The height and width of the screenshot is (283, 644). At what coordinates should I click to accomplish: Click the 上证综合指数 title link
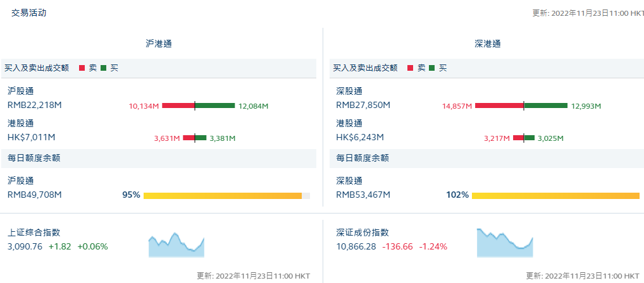click(x=34, y=233)
